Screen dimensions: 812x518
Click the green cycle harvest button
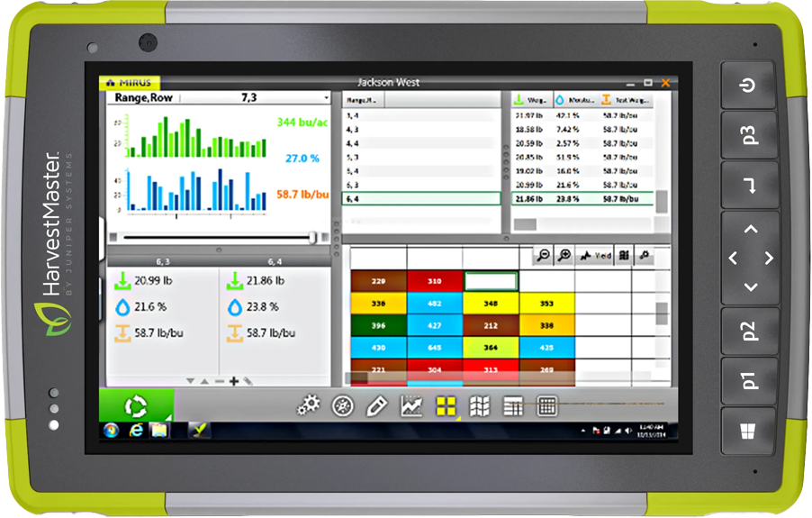coord(135,406)
